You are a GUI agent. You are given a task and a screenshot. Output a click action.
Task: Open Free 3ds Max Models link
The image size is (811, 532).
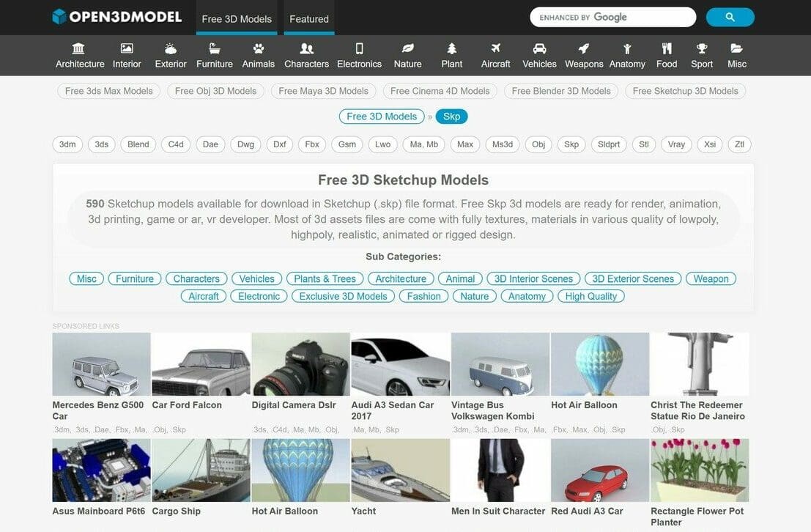[108, 91]
